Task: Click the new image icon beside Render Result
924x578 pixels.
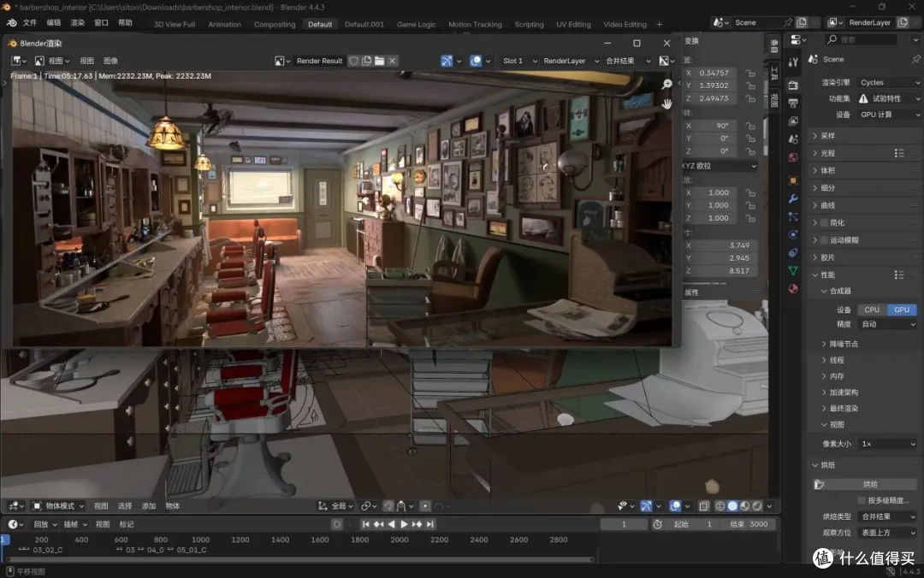Action: click(366, 61)
